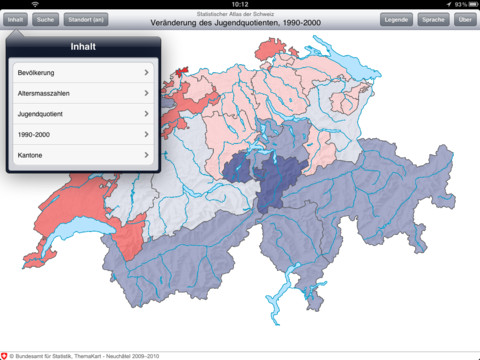Select Altersmasszahlen in the Inhalt list
480x360 pixels.
83,93
